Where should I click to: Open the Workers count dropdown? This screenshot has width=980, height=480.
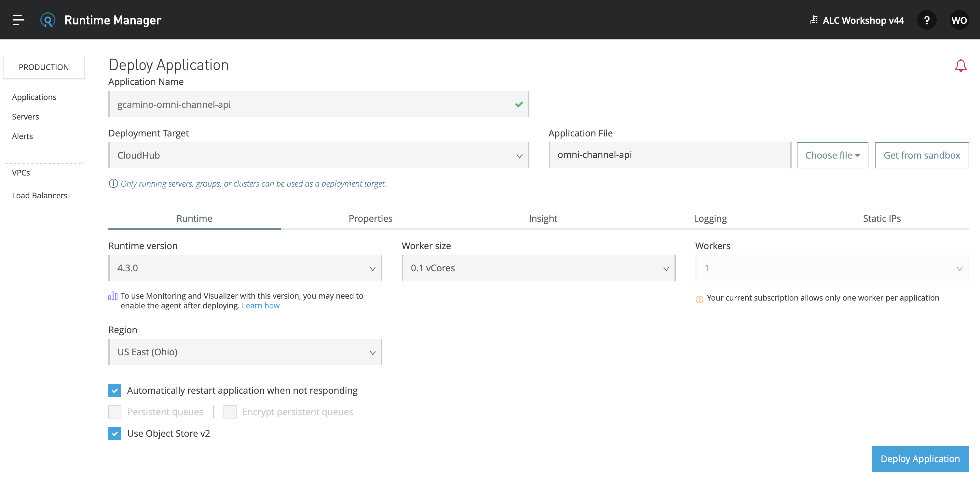(x=832, y=268)
